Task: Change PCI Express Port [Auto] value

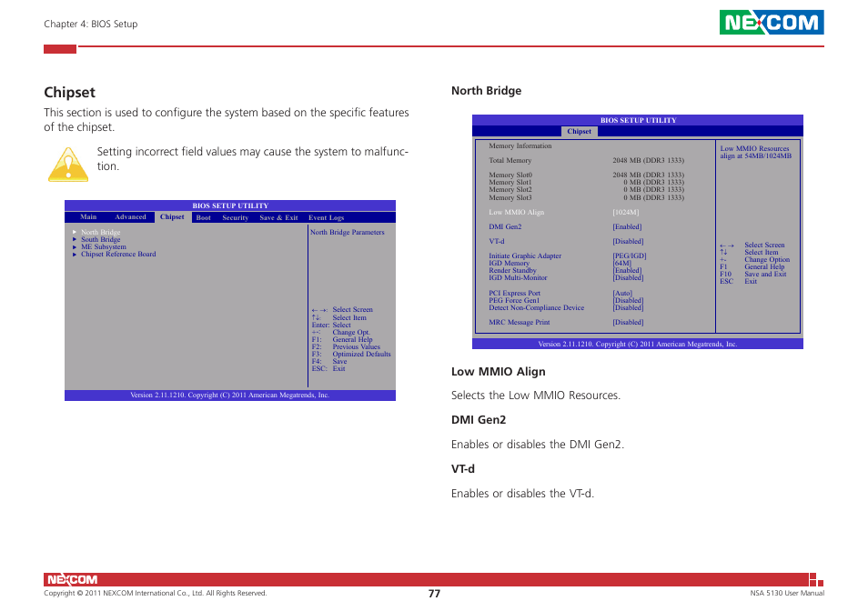Action: point(622,293)
